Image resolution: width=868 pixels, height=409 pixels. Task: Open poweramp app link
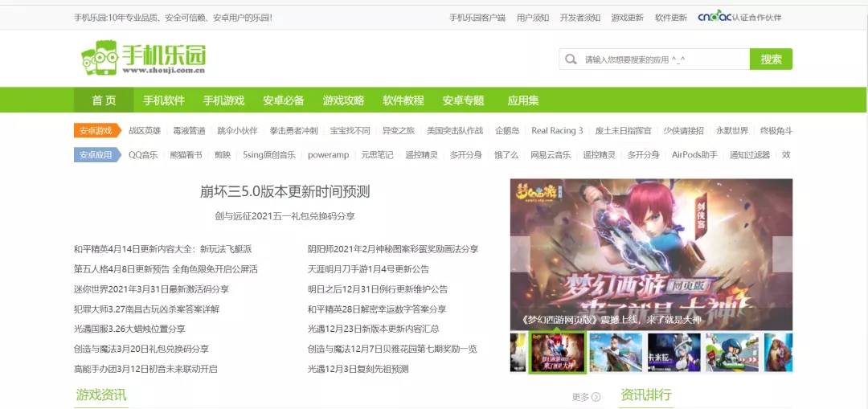pyautogui.click(x=328, y=155)
